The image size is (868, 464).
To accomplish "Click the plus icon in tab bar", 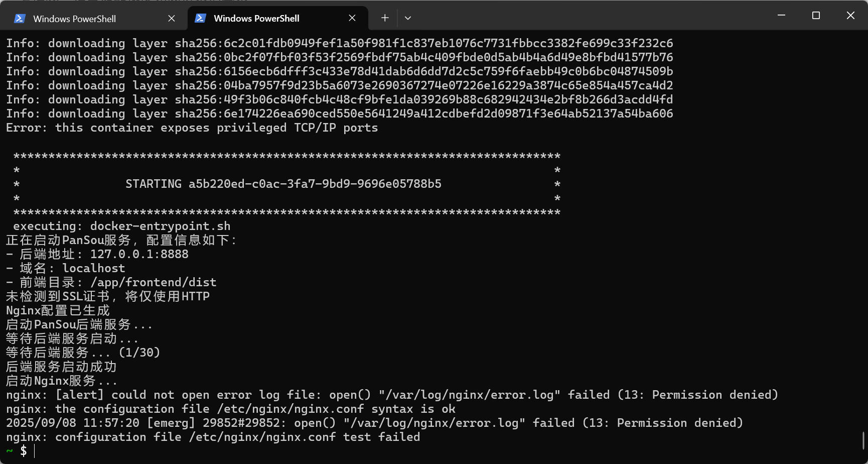I will [x=384, y=18].
